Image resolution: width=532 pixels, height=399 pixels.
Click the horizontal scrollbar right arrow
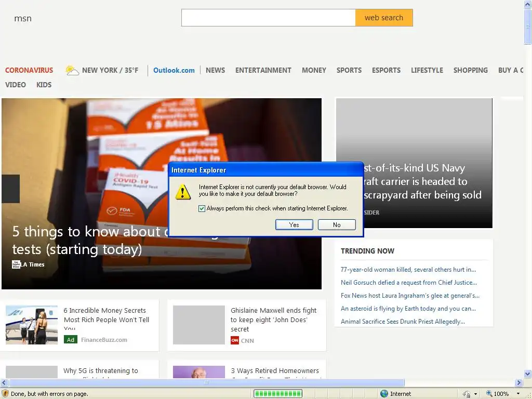coord(518,383)
